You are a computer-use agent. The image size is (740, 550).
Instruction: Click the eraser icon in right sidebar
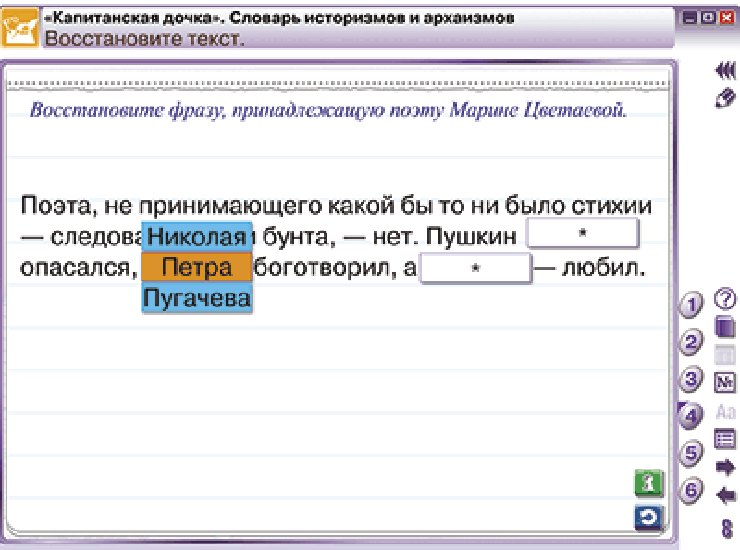[725, 98]
